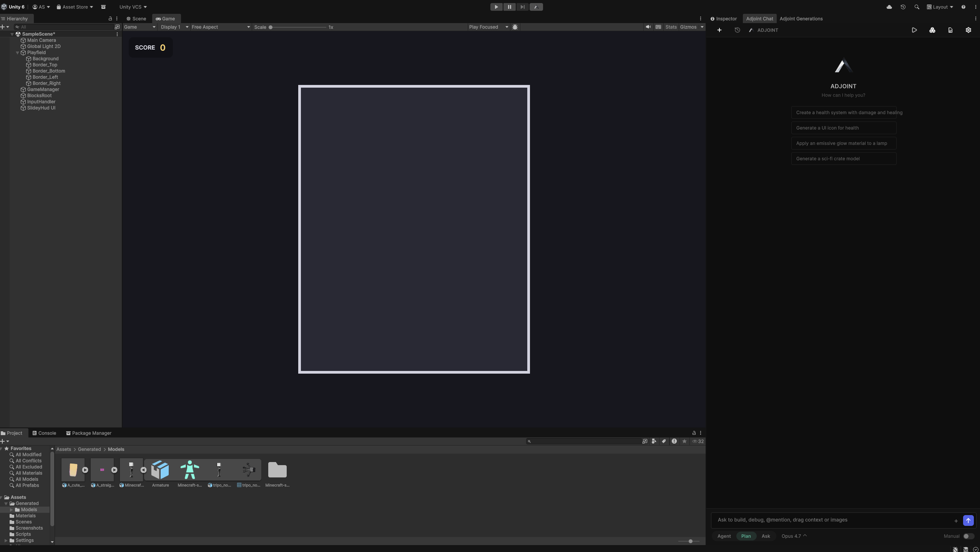Switch to the Console tab
980x552 pixels.
click(44, 433)
